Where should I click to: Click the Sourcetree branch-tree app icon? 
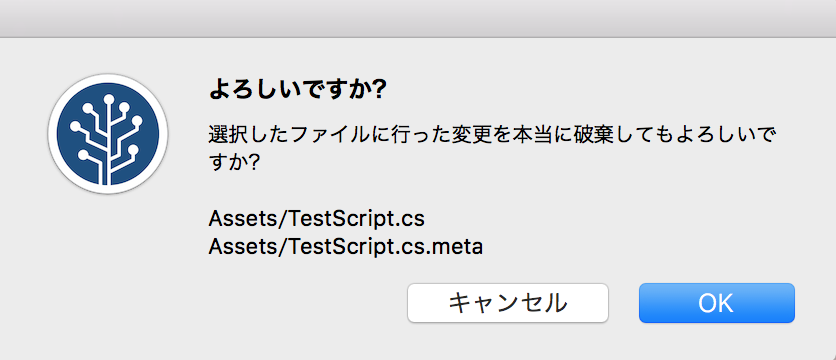(x=108, y=134)
